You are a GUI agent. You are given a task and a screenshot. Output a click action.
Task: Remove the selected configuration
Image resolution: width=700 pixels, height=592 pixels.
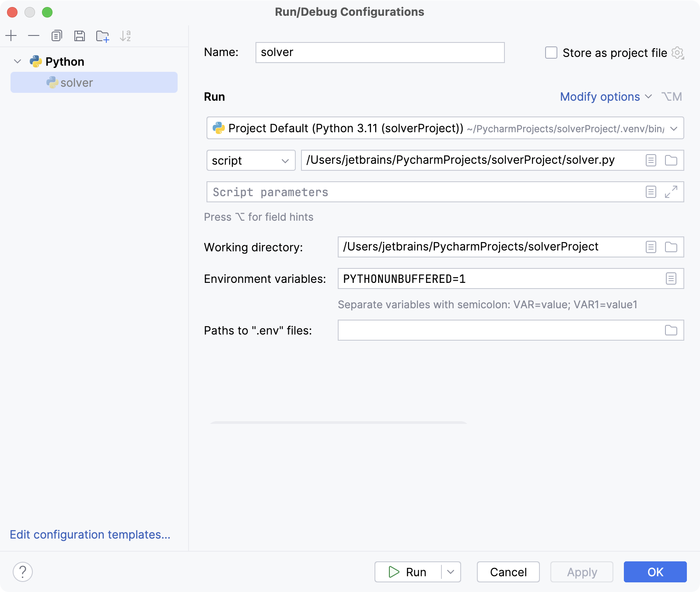(34, 36)
